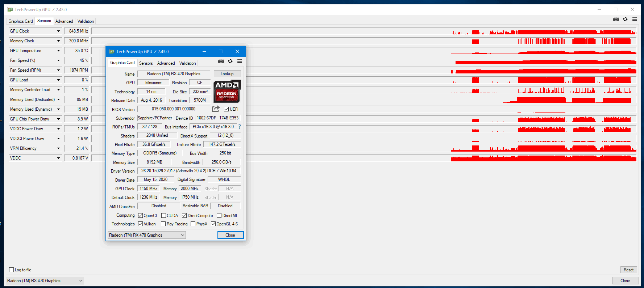Minimize the Sensors GPU-Z window
Image resolution: width=644 pixels, height=288 pixels.
tap(599, 9)
